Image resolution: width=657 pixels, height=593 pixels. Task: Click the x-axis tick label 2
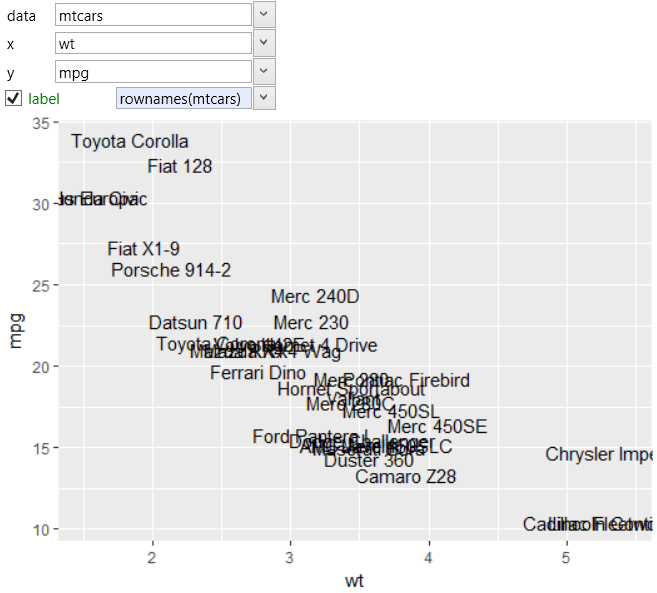point(152,558)
